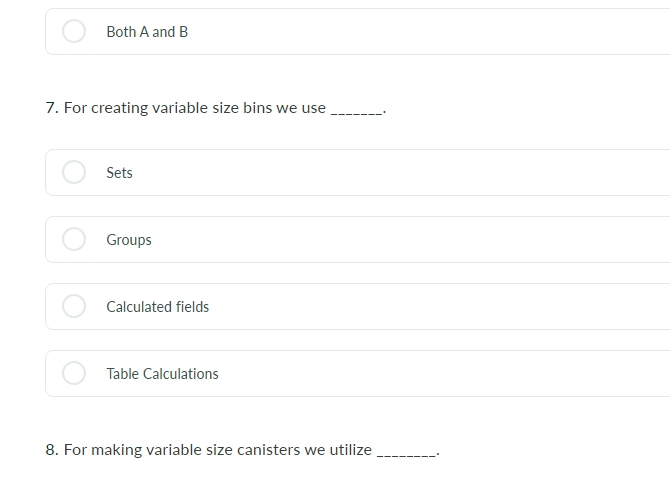This screenshot has width=670, height=481.
Task: Click the 'Groups' answer label
Action: (129, 240)
